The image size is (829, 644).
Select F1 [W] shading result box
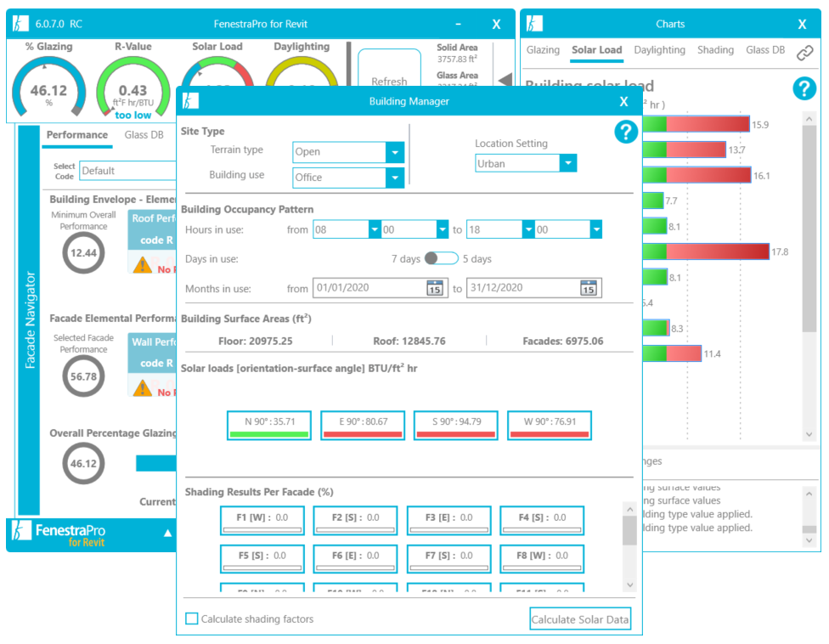(262, 521)
